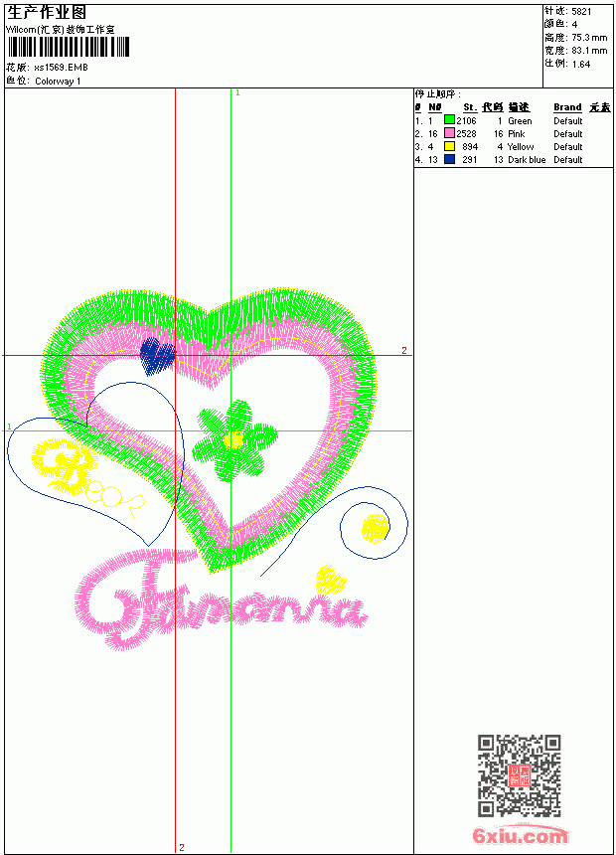Click the small dark blue heart
Image resolution: width=616 pixels, height=855 pixels.
pos(158,356)
